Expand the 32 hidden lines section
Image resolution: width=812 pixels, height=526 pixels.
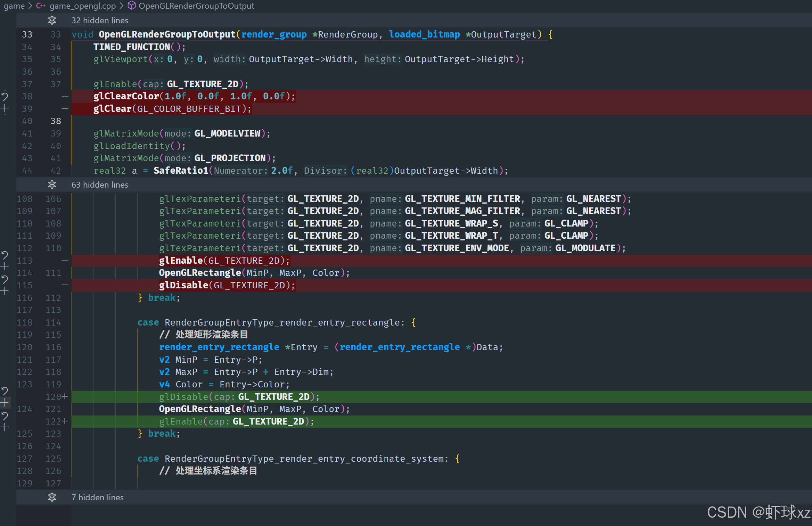click(x=52, y=20)
